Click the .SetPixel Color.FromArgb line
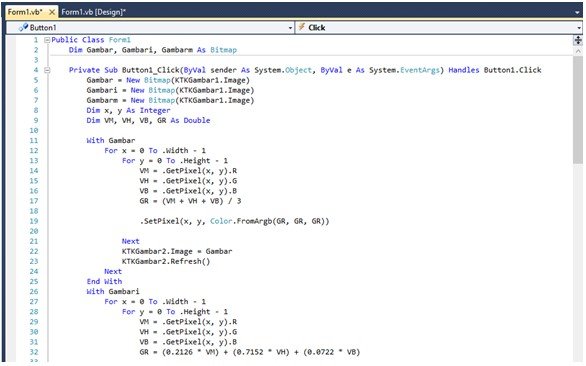This screenshot has width=586, height=366. pos(234,221)
